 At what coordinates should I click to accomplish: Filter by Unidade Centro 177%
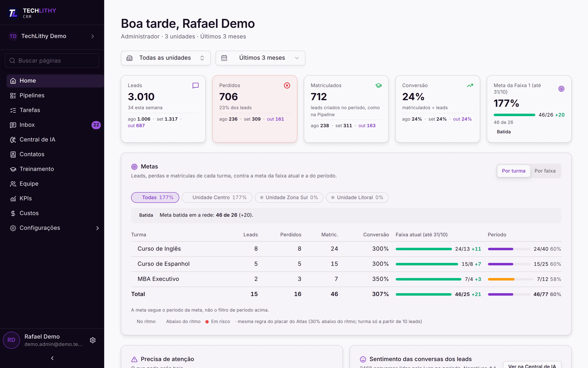(217, 197)
